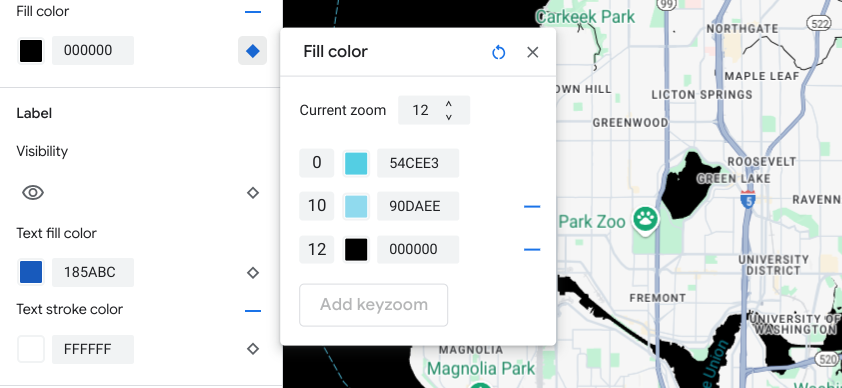Viewport: 842px width, 388px height.
Task: Decrease the Current zoom value with down arrow
Action: pos(448,116)
